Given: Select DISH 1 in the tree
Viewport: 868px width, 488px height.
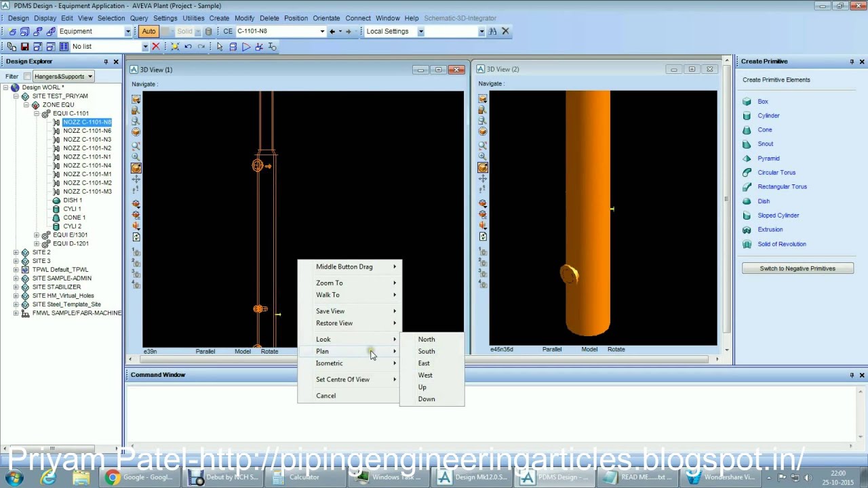Looking at the screenshot, I should pos(73,201).
